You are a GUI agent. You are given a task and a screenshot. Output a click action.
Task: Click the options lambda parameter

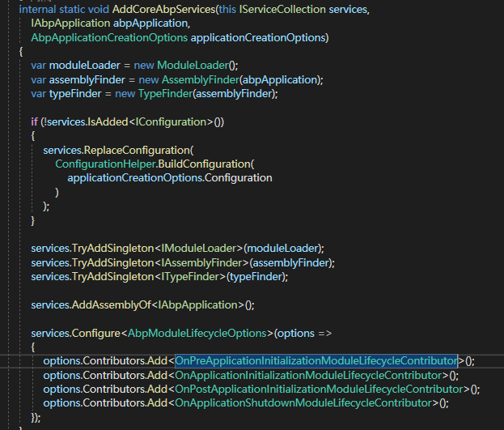(296, 333)
